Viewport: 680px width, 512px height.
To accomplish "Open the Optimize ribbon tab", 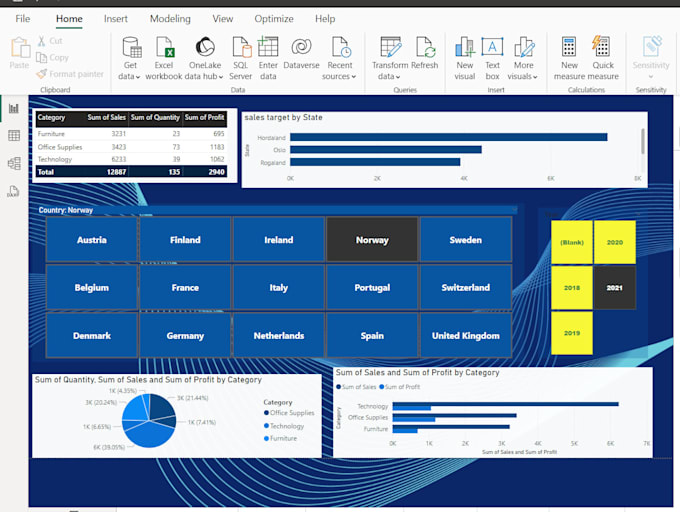I will 274,19.
